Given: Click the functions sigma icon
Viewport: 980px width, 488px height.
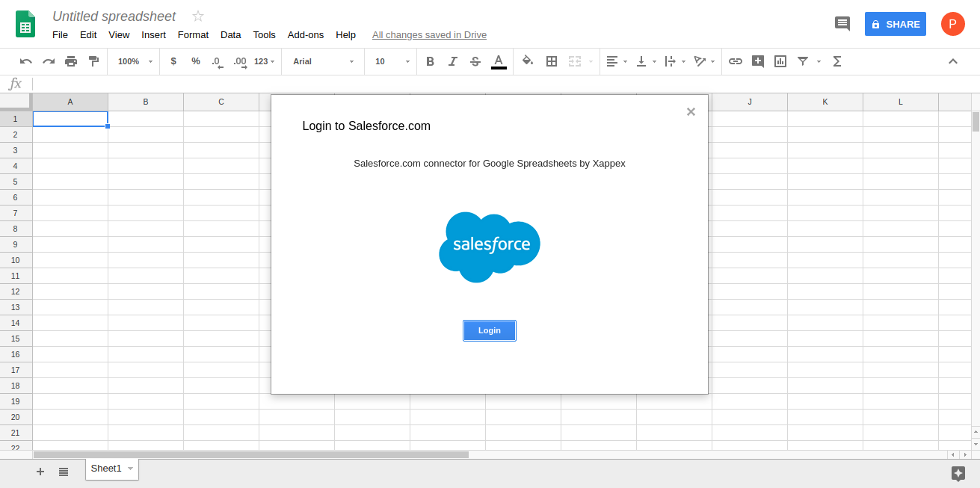Looking at the screenshot, I should click(837, 61).
